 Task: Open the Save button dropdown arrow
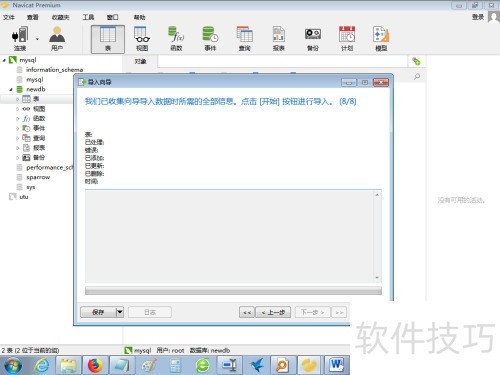pyautogui.click(x=120, y=312)
